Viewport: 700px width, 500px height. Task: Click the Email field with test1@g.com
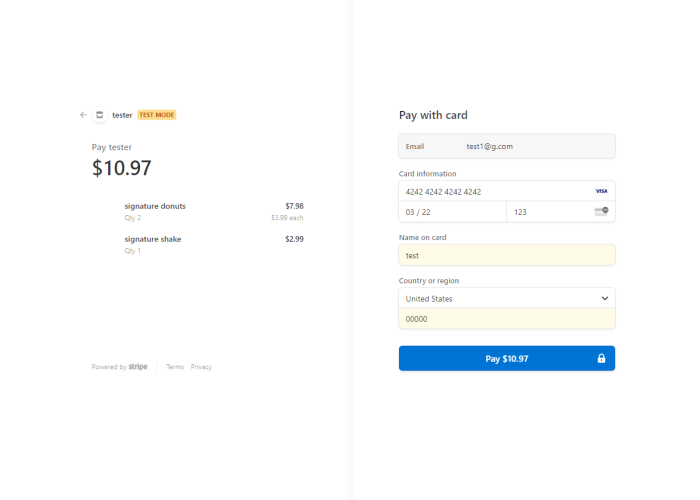click(507, 146)
